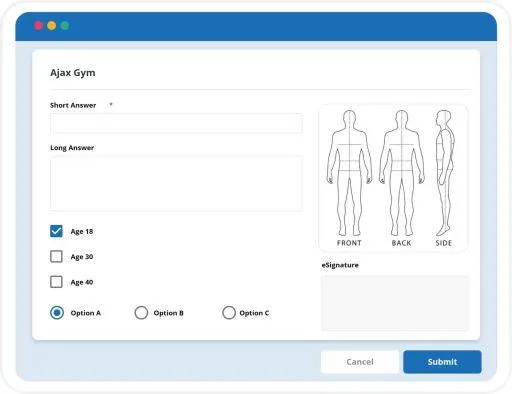Click the Option B label text
The image size is (512, 394).
tap(169, 313)
